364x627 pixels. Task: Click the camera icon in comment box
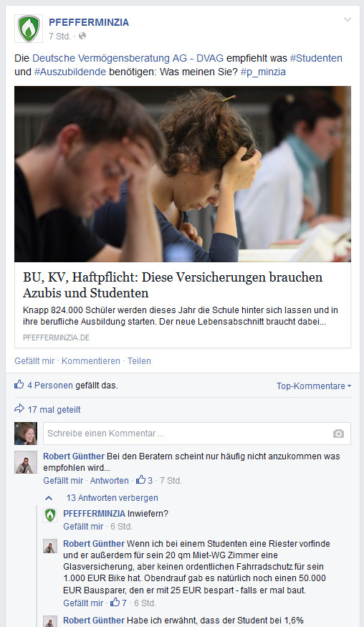coord(338,434)
